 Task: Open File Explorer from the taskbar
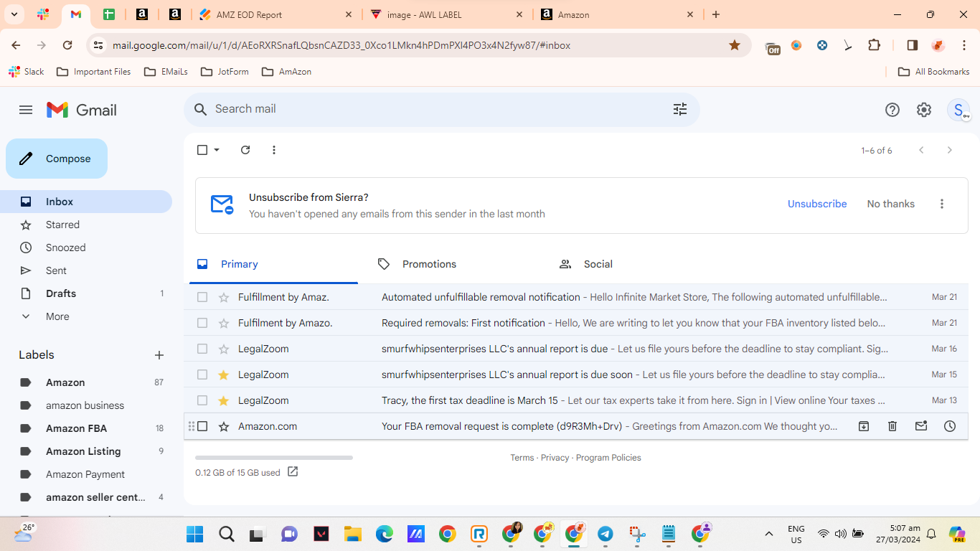tap(352, 534)
